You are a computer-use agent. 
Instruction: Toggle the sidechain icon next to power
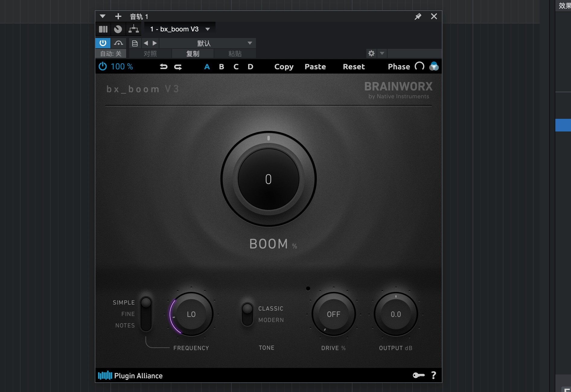point(118,43)
